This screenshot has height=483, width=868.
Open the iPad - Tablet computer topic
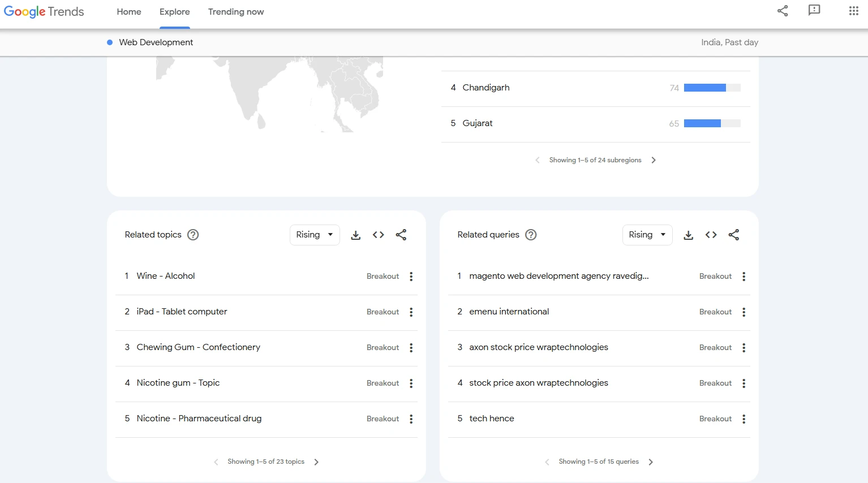(x=182, y=312)
